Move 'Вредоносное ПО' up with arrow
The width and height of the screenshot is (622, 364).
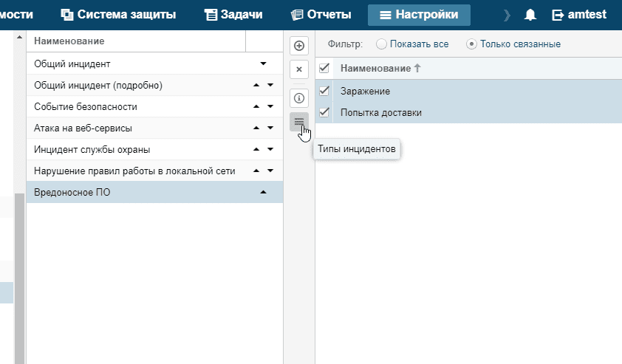pos(263,192)
